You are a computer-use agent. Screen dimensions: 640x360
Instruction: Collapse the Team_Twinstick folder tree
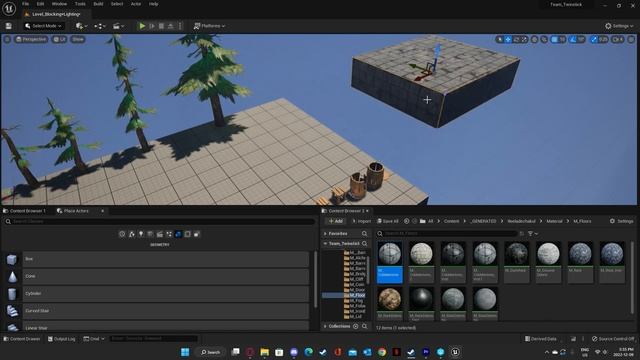[x=325, y=244]
